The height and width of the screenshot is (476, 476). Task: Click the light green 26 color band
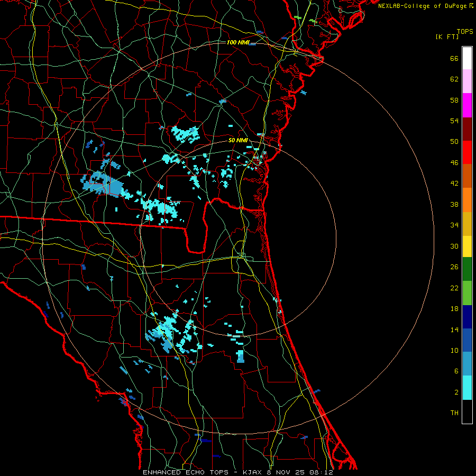(467, 293)
